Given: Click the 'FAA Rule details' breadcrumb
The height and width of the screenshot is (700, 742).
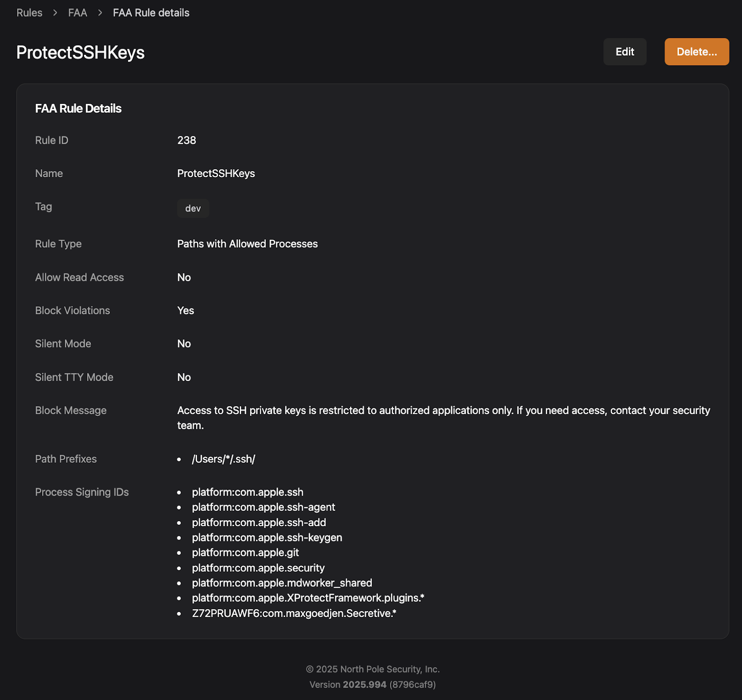Looking at the screenshot, I should [151, 13].
